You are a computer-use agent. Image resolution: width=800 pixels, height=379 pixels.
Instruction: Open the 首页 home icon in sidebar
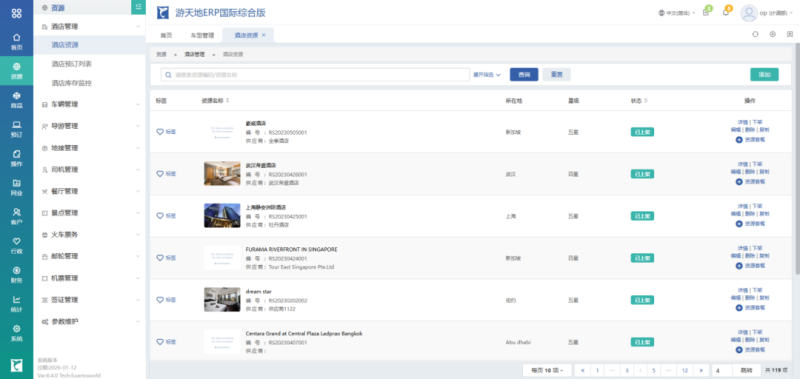(x=16, y=41)
